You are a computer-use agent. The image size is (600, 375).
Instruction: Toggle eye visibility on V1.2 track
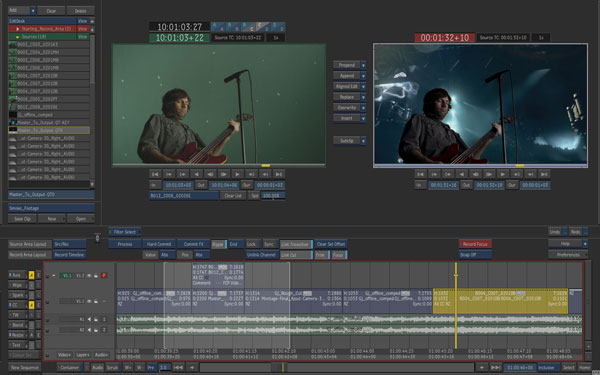coord(89,276)
